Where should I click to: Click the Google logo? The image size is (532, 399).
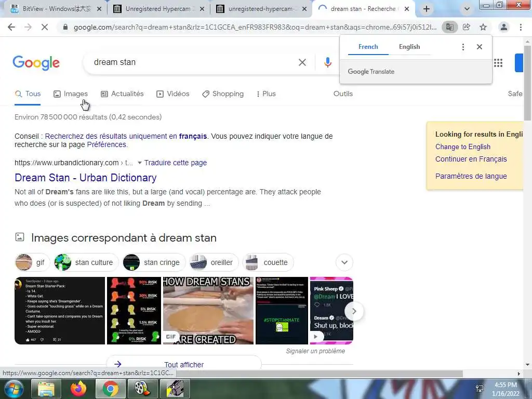pos(36,63)
